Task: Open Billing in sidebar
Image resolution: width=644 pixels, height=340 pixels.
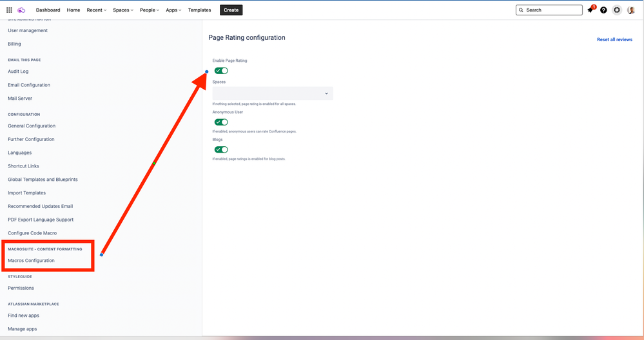Action: 14,44
